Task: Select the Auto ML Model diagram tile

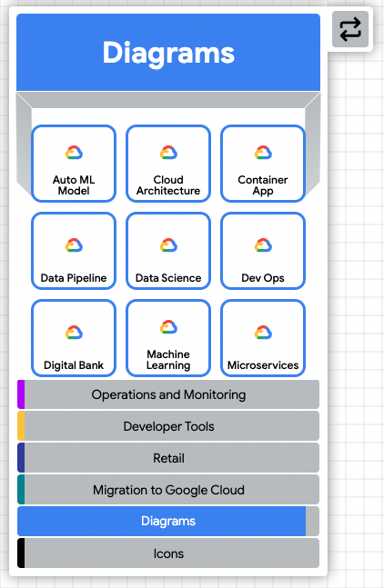Action: (x=74, y=164)
